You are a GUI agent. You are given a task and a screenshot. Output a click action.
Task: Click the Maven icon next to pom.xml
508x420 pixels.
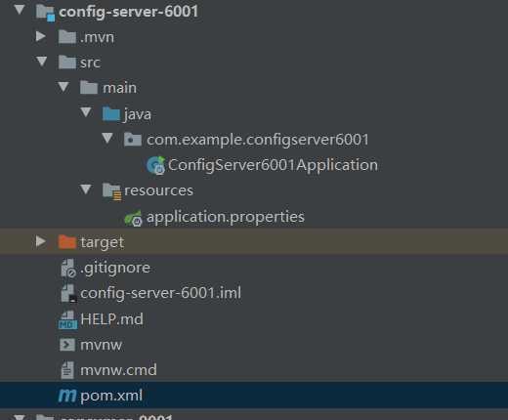click(x=67, y=396)
